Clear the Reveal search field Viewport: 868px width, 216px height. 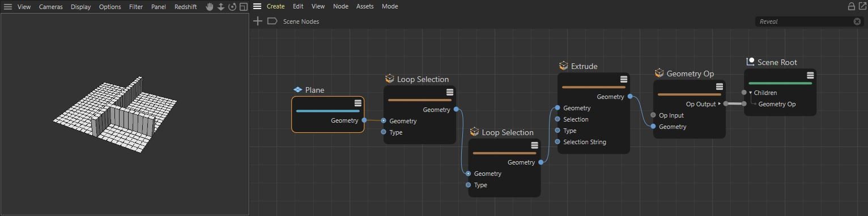coord(857,21)
